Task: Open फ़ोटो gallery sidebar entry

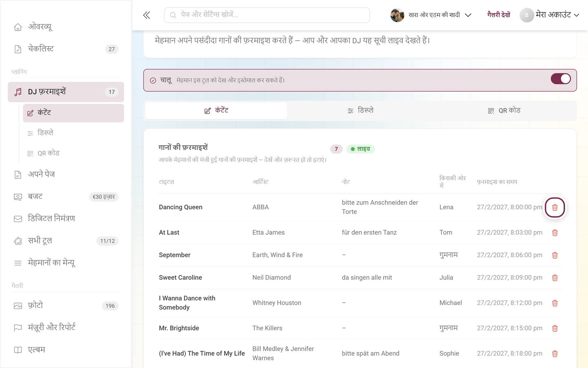Action: [66, 306]
